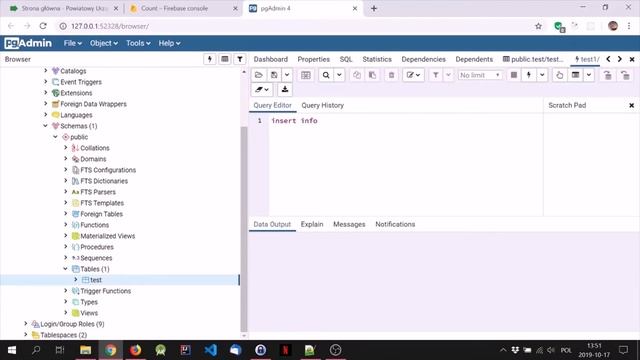Image resolution: width=640 pixels, height=360 pixels.
Task: Click the View Data table icon in Browser panel
Action: (x=224, y=59)
